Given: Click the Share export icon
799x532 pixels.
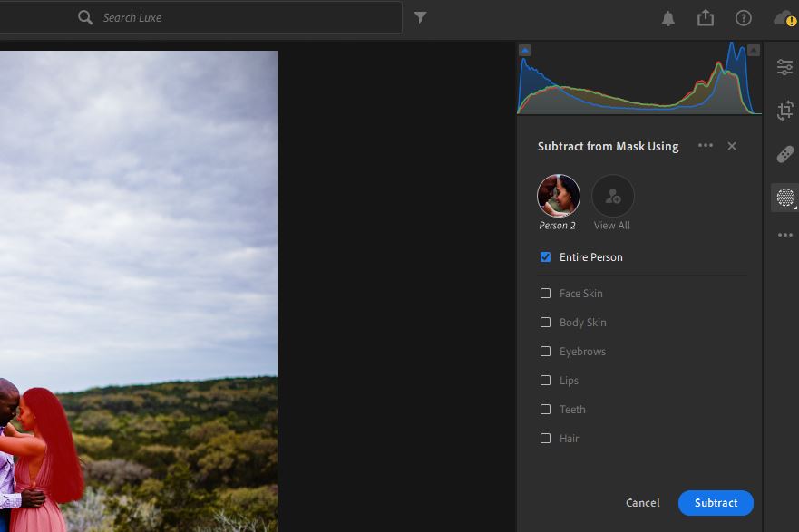Looking at the screenshot, I should click(x=706, y=18).
